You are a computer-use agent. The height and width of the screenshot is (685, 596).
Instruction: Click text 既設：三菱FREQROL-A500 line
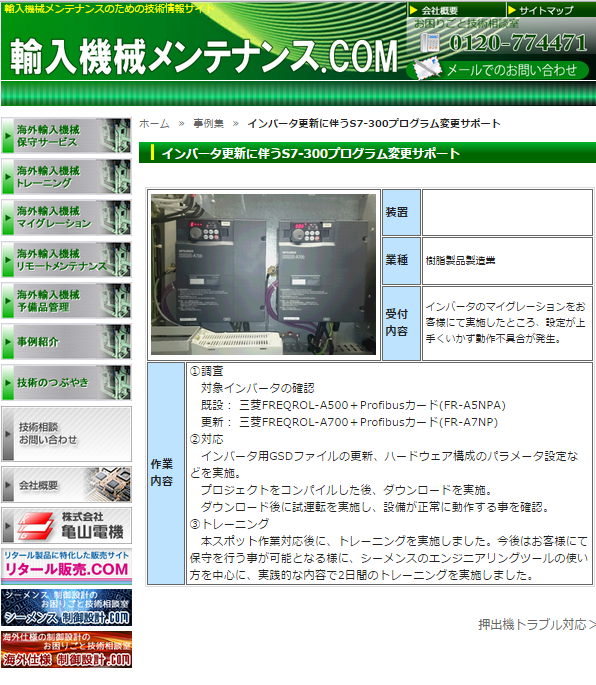353,405
